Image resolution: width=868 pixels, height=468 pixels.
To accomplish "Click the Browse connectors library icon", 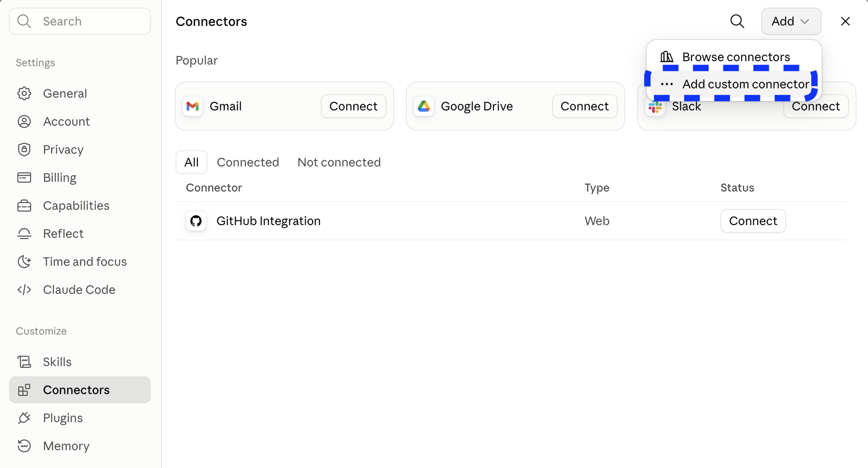I will pyautogui.click(x=667, y=56).
